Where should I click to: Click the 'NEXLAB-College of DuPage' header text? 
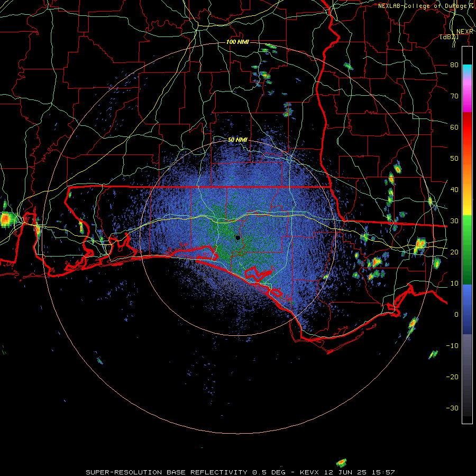click(423, 6)
